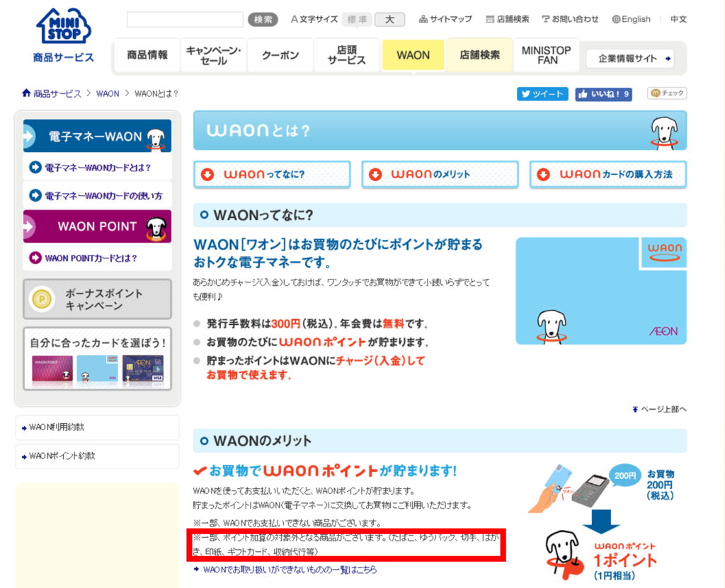Click the arrow icon on 電子マネーWAON banner
725x588 pixels.
29,136
